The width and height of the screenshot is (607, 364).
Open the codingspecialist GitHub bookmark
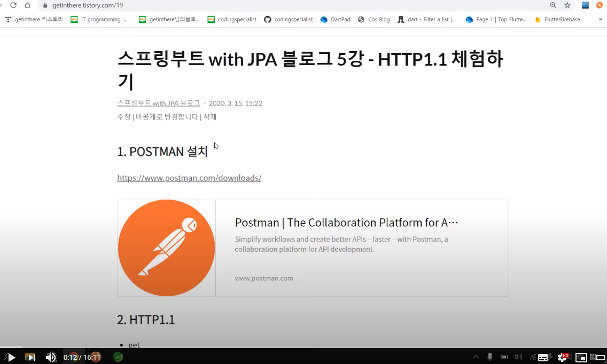(289, 19)
